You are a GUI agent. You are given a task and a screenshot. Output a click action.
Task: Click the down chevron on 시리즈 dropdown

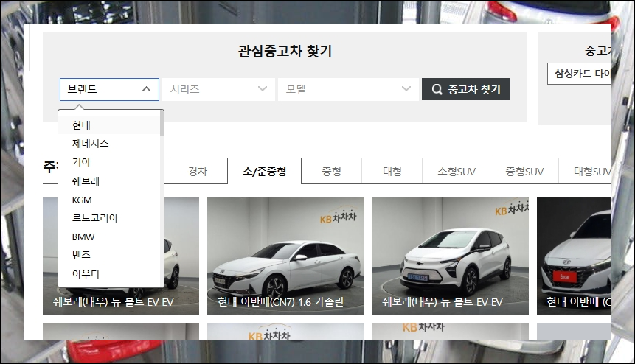[x=263, y=89]
